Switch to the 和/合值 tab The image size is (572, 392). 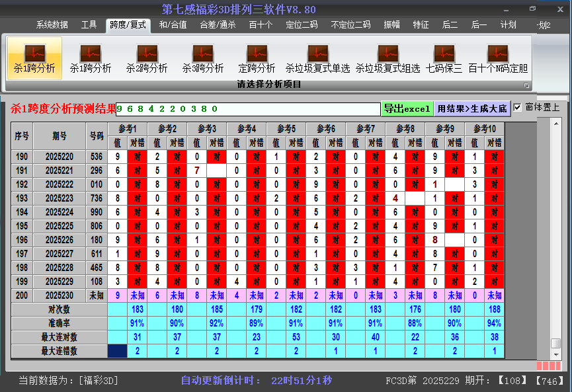tap(173, 25)
